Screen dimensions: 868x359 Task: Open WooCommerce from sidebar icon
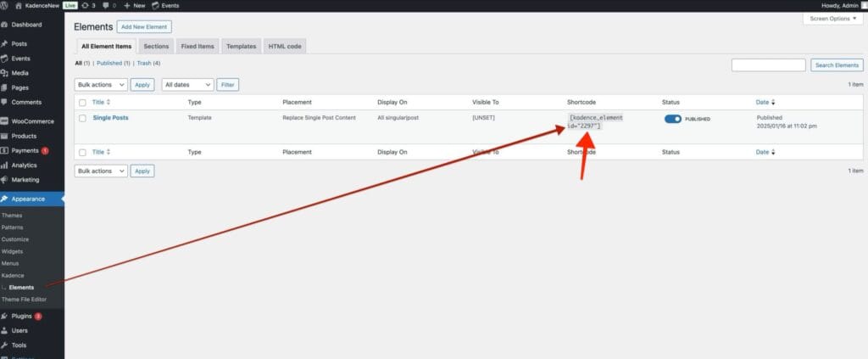tap(5, 121)
